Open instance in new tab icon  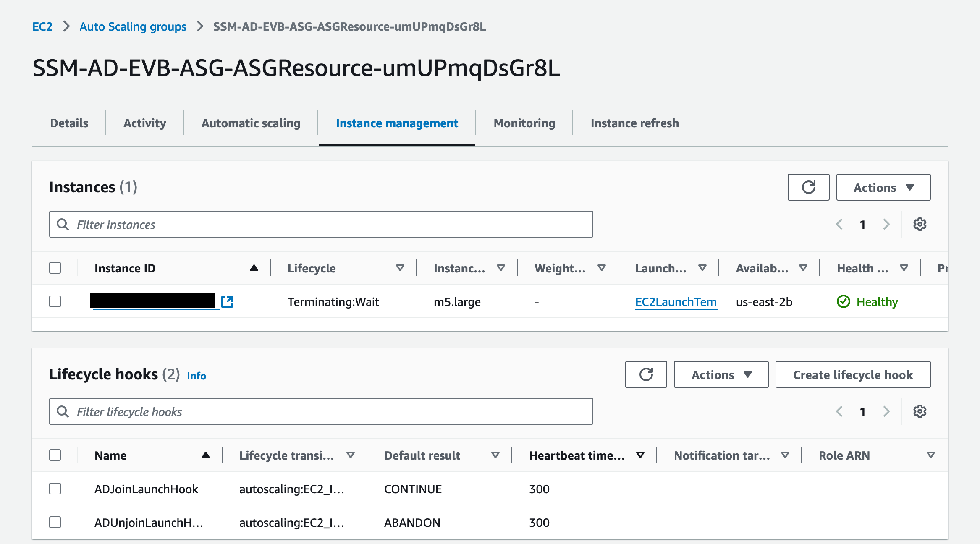pyautogui.click(x=227, y=301)
